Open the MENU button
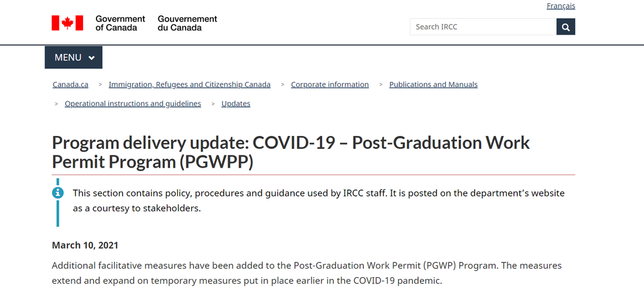This screenshot has width=644, height=290. pos(73,57)
